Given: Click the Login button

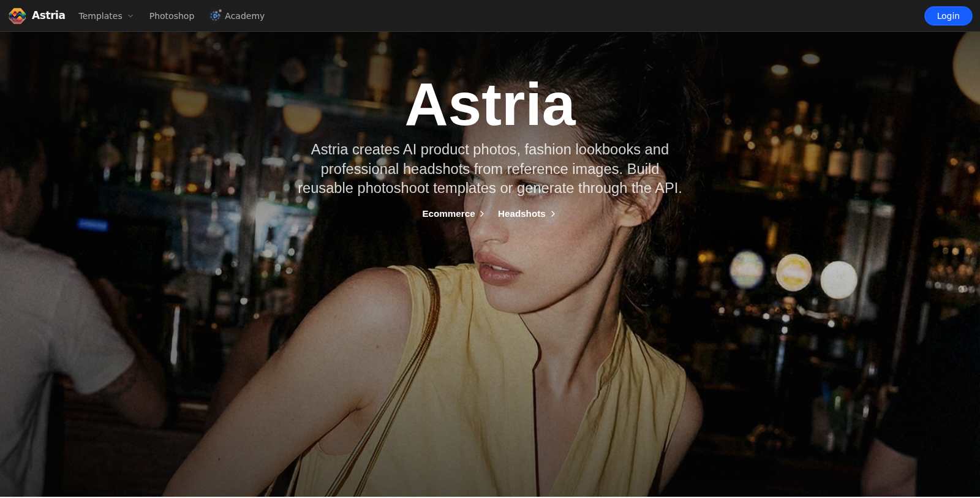Looking at the screenshot, I should (x=948, y=16).
